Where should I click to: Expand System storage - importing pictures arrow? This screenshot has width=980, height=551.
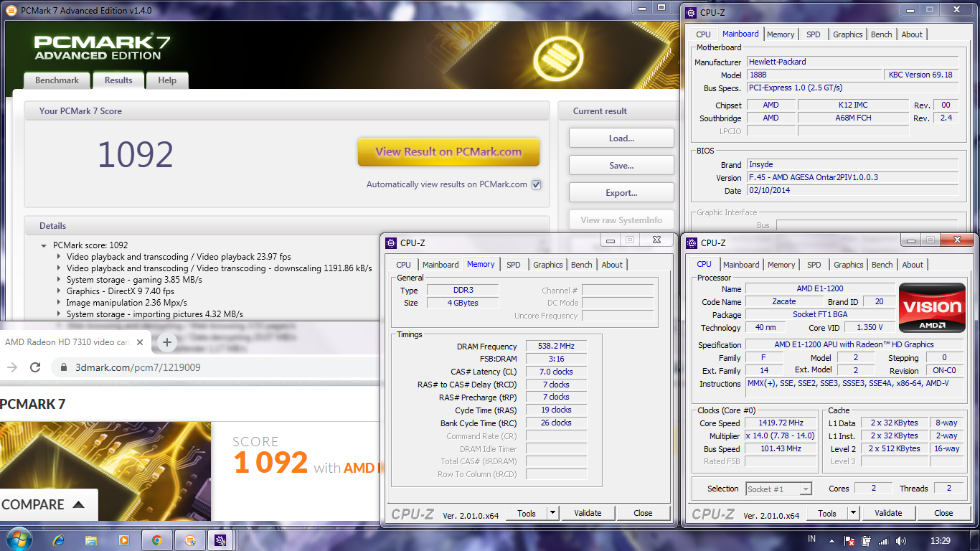point(59,314)
